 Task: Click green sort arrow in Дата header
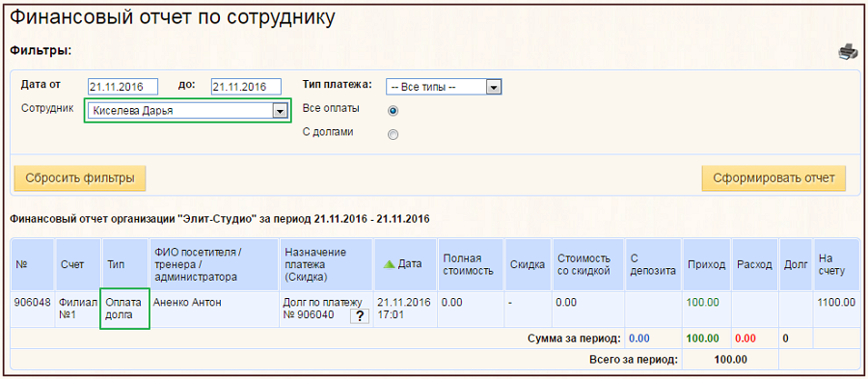390,264
